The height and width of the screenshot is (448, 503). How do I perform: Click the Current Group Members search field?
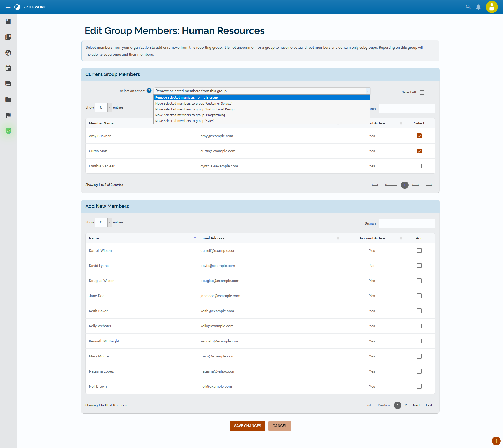pos(407,109)
